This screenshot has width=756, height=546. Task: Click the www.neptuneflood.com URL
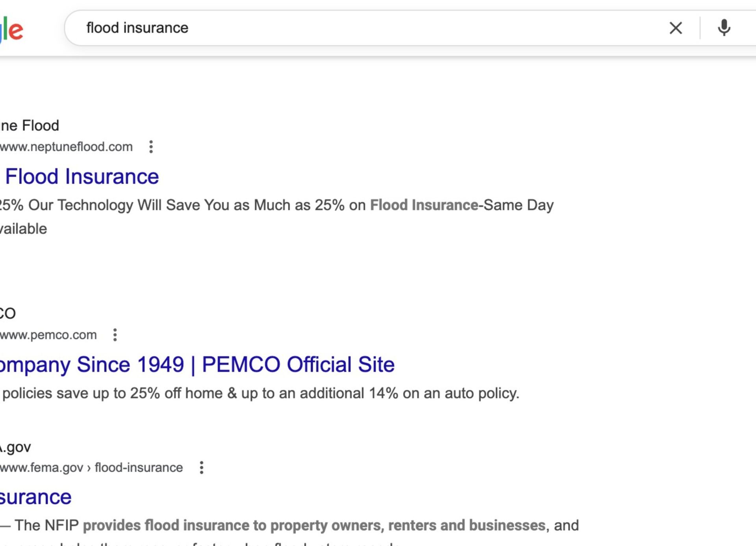click(x=66, y=147)
